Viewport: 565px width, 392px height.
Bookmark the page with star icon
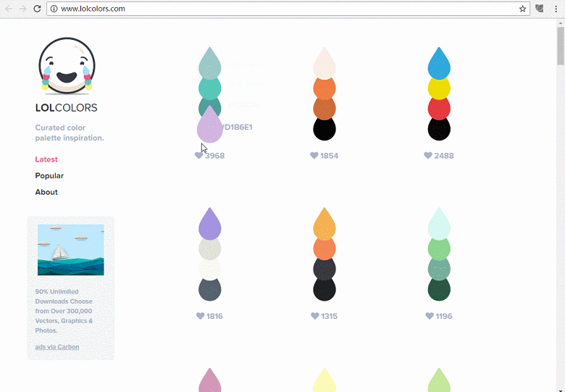522,9
